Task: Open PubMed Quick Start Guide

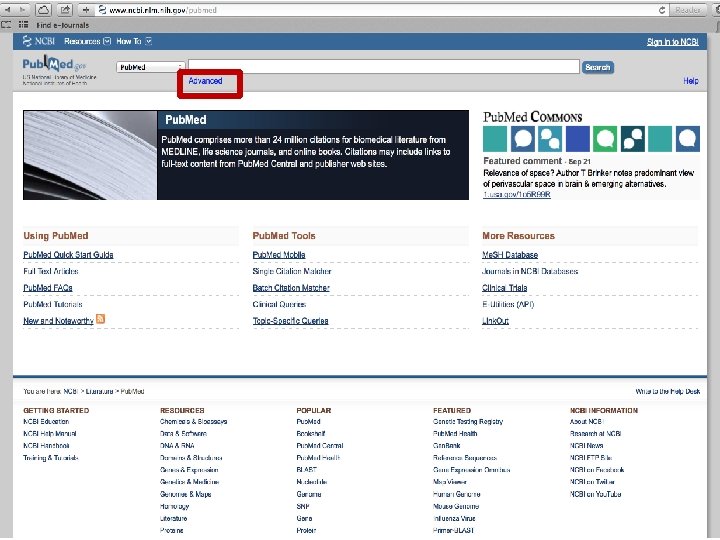Action: (x=68, y=254)
